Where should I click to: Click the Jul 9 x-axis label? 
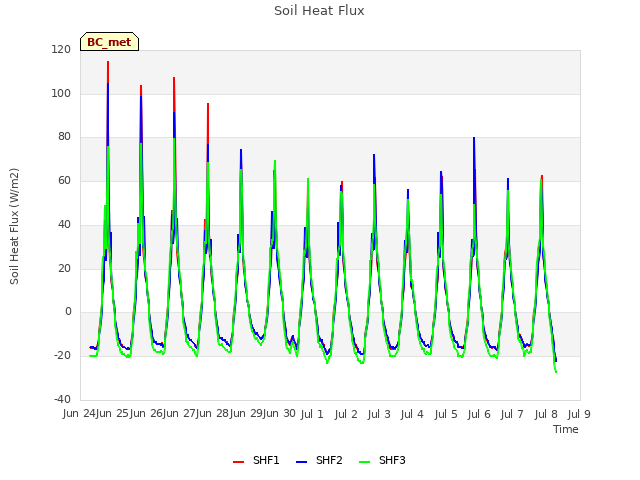click(579, 414)
